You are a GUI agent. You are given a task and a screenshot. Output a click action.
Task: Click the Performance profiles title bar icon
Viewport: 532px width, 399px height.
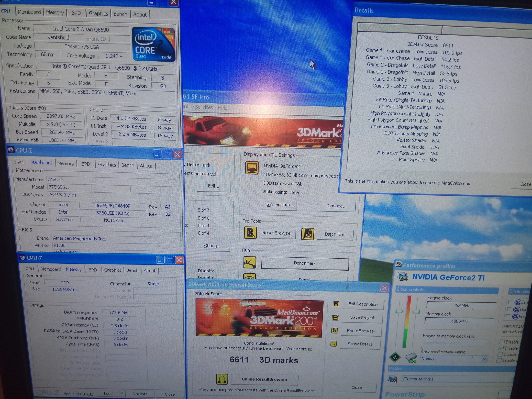pos(398,264)
